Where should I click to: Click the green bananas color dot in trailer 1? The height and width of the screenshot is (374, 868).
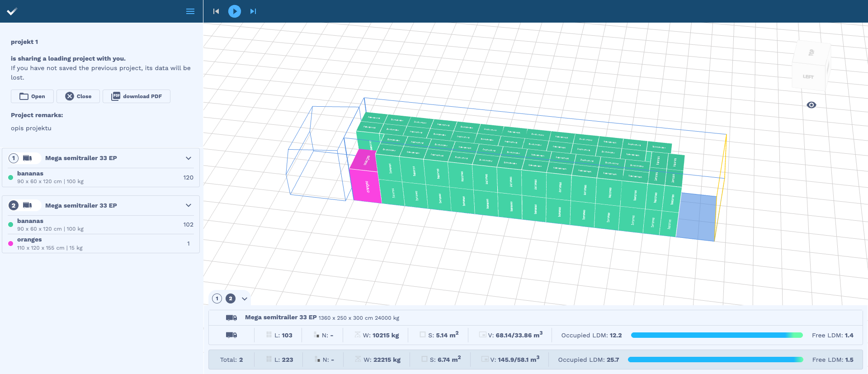[10, 177]
